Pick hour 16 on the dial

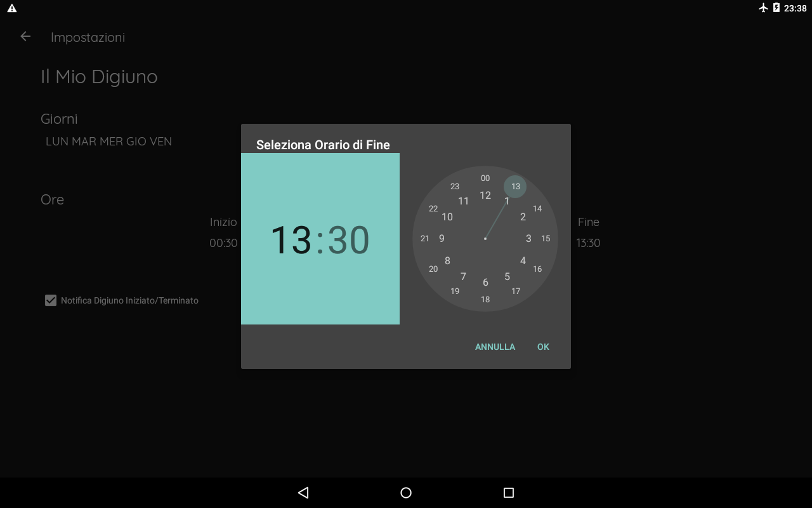537,269
